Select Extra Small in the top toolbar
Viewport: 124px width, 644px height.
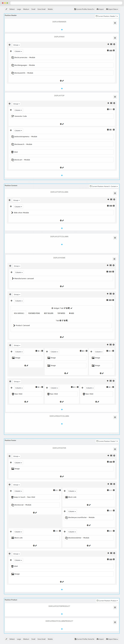tap(41, 9)
